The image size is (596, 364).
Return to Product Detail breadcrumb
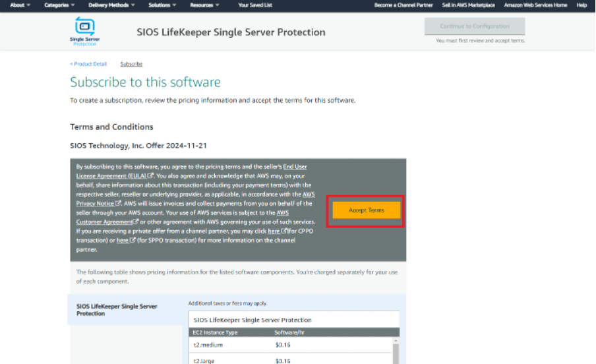pyautogui.click(x=88, y=64)
